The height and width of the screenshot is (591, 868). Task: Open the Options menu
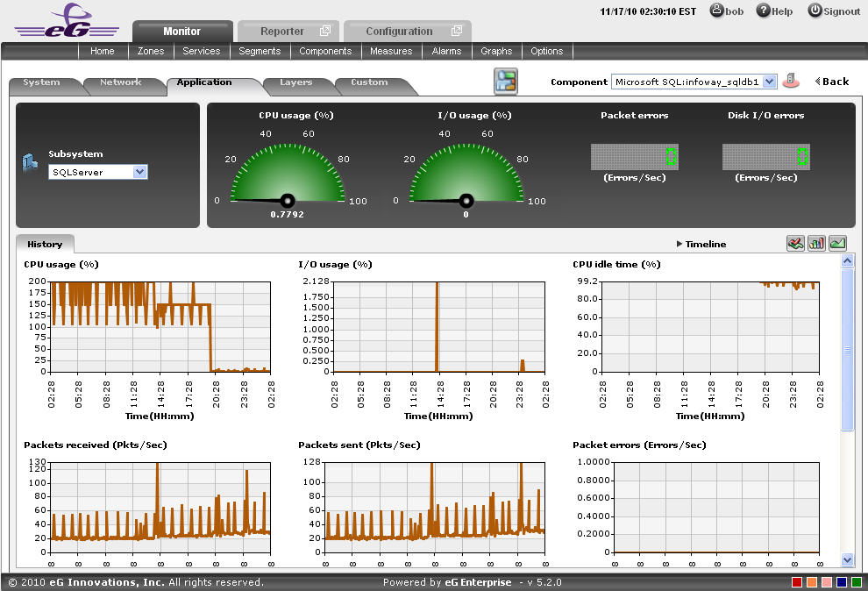click(547, 51)
